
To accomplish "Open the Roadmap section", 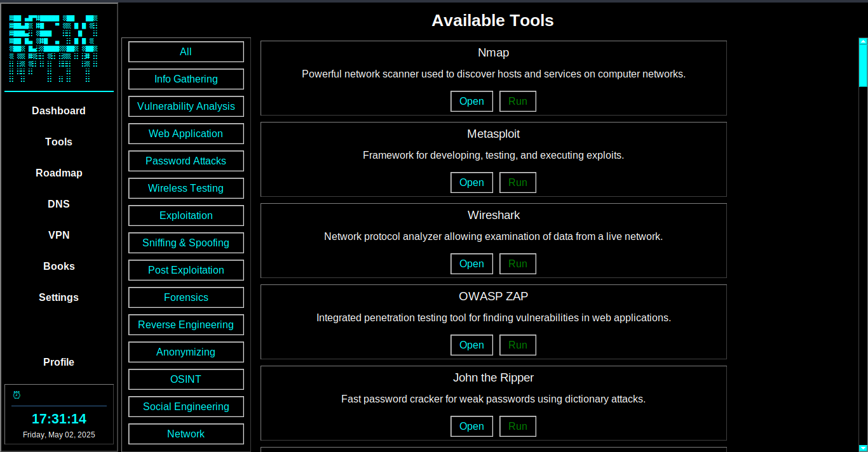I will coord(58,173).
